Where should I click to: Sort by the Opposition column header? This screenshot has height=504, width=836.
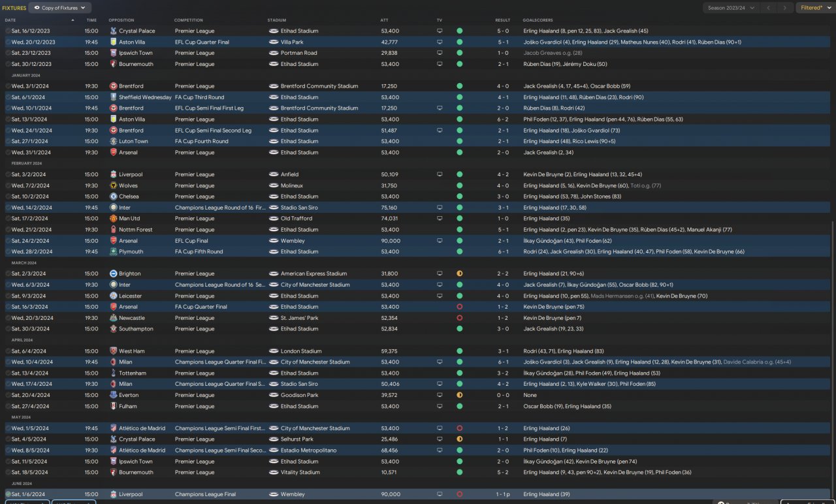[121, 20]
